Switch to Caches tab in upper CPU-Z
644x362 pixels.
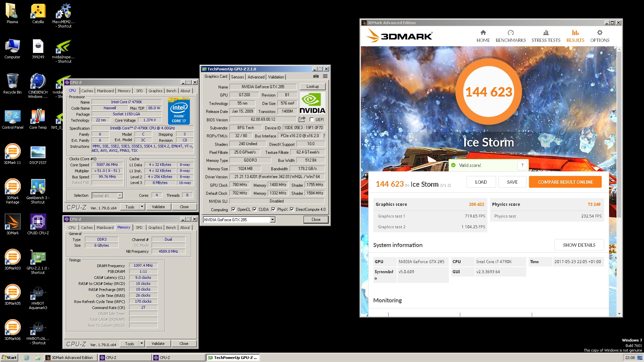(87, 91)
